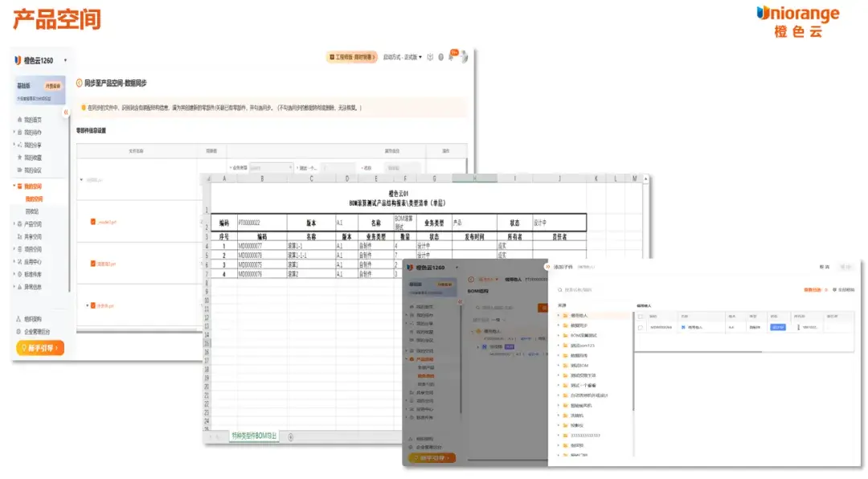Click the user avatar in the top bar
Viewport: 868px width, 479px height.
click(x=464, y=56)
